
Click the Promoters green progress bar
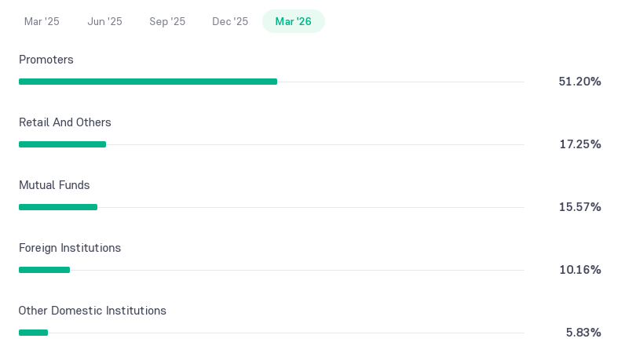click(x=148, y=82)
